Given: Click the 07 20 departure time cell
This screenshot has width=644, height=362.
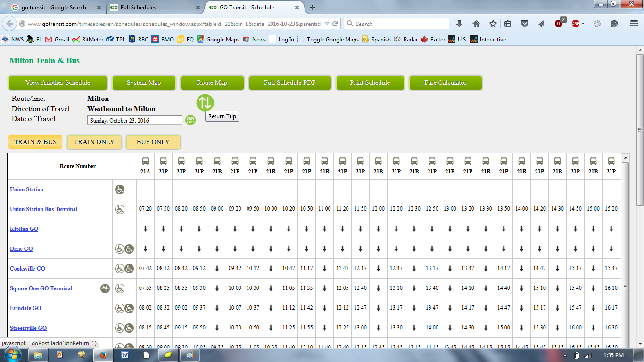Looking at the screenshot, I should click(146, 208).
